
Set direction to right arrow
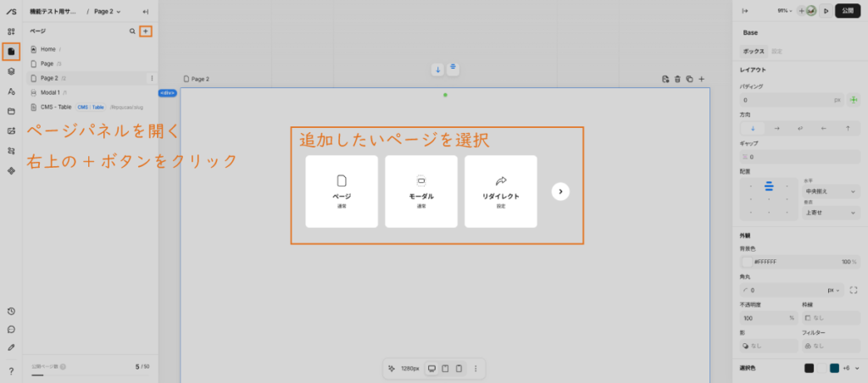tap(776, 129)
